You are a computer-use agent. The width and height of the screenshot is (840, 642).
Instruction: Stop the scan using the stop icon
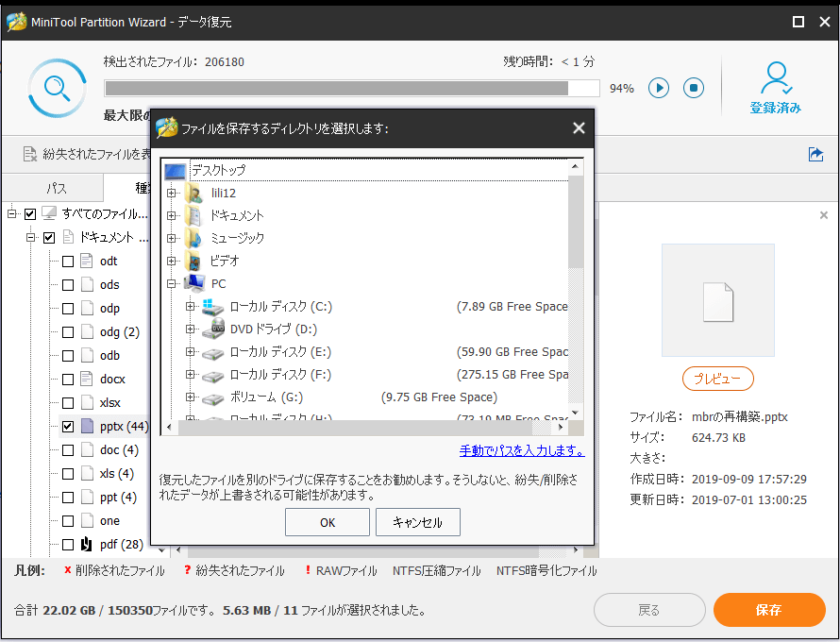pyautogui.click(x=693, y=88)
